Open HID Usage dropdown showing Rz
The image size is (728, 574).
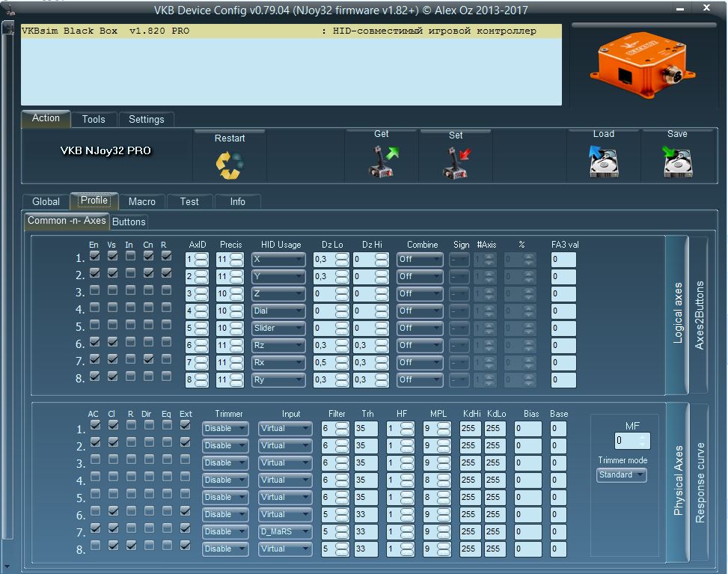278,346
